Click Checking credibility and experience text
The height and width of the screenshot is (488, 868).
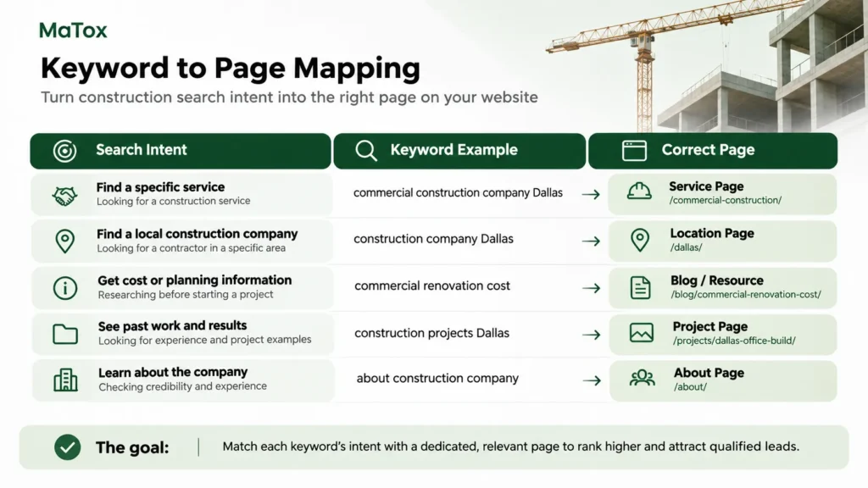pos(183,386)
